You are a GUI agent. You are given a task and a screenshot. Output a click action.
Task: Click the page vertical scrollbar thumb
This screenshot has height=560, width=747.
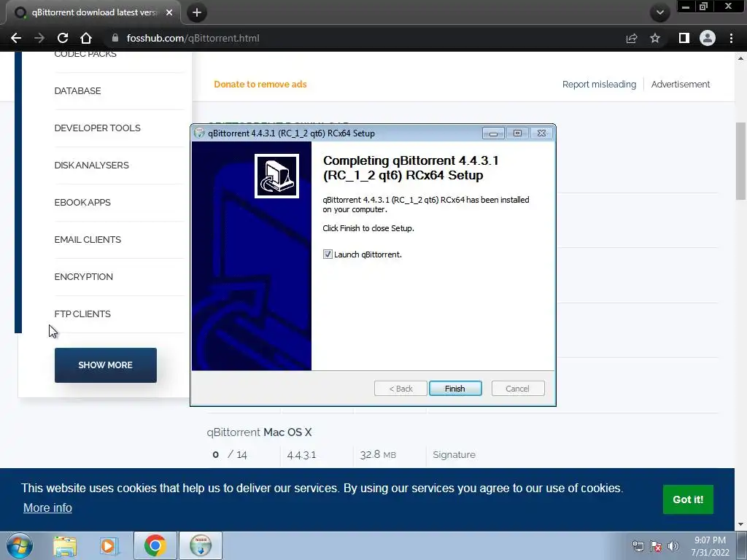pyautogui.click(x=740, y=161)
